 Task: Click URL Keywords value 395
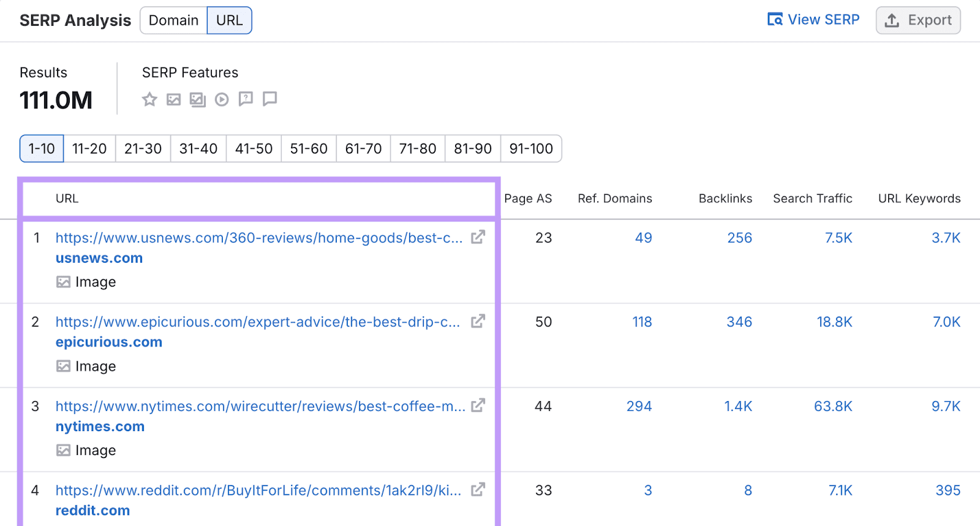coord(948,490)
